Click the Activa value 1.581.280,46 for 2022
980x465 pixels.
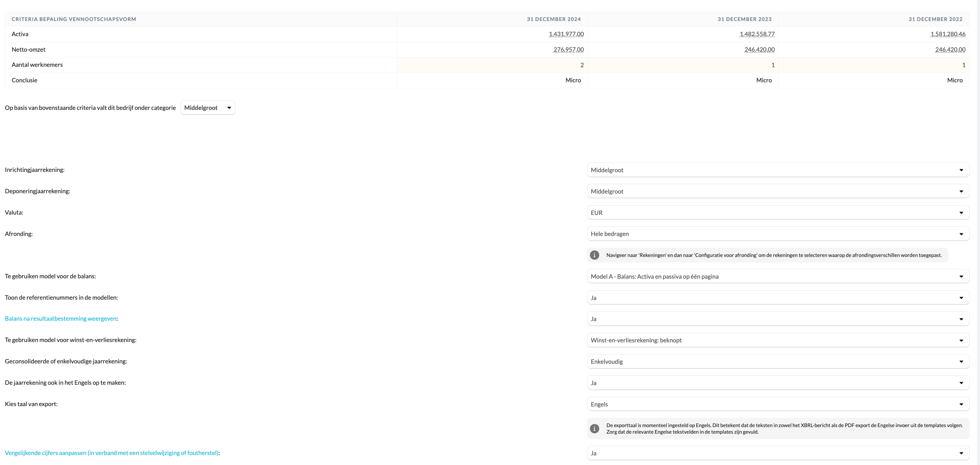click(x=948, y=34)
